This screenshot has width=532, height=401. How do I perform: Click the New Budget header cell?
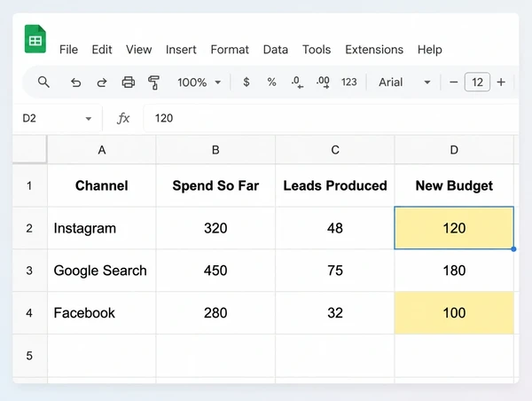pyautogui.click(x=454, y=185)
